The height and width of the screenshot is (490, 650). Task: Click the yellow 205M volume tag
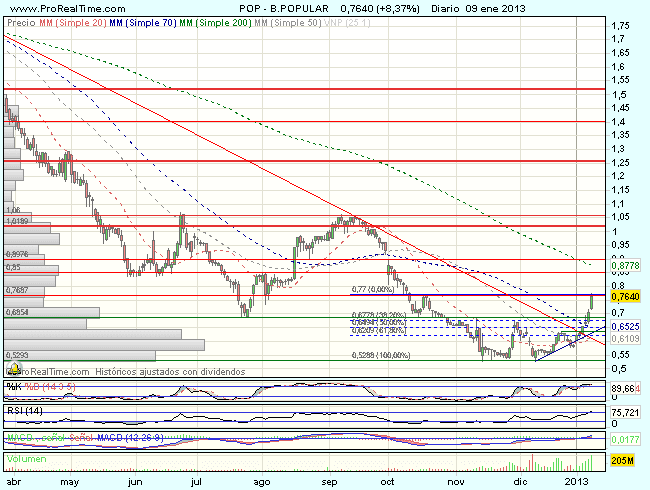point(623,461)
